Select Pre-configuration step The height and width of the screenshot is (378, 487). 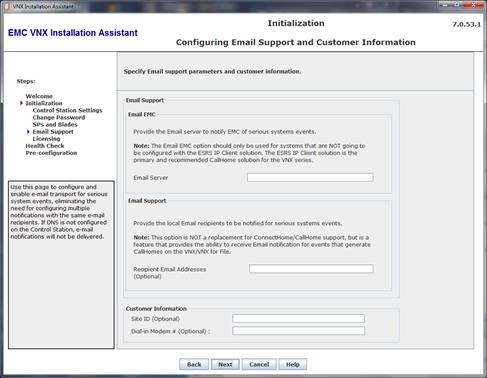[51, 153]
